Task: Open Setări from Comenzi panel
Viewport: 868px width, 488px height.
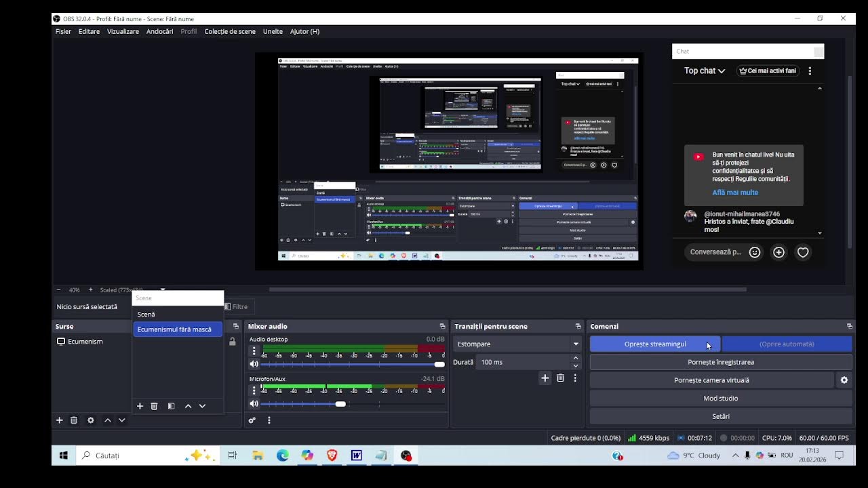Action: 721,416
